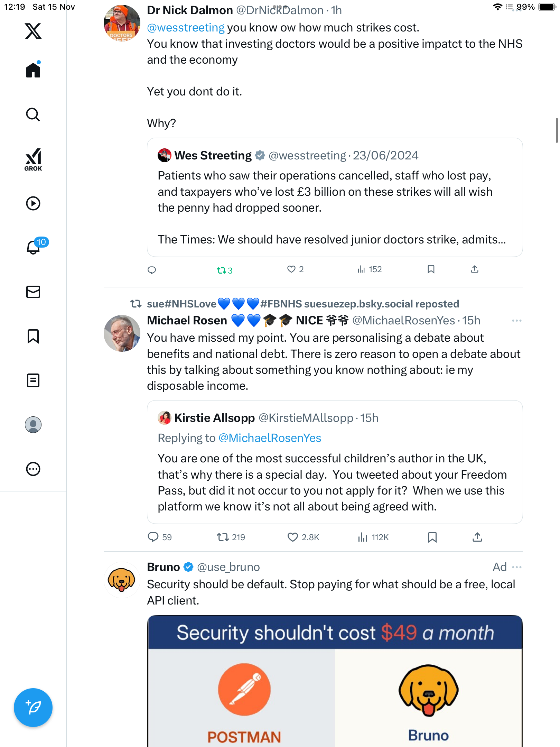Open the @wesstreeting mention link
This screenshot has height=747, width=560.
(186, 28)
